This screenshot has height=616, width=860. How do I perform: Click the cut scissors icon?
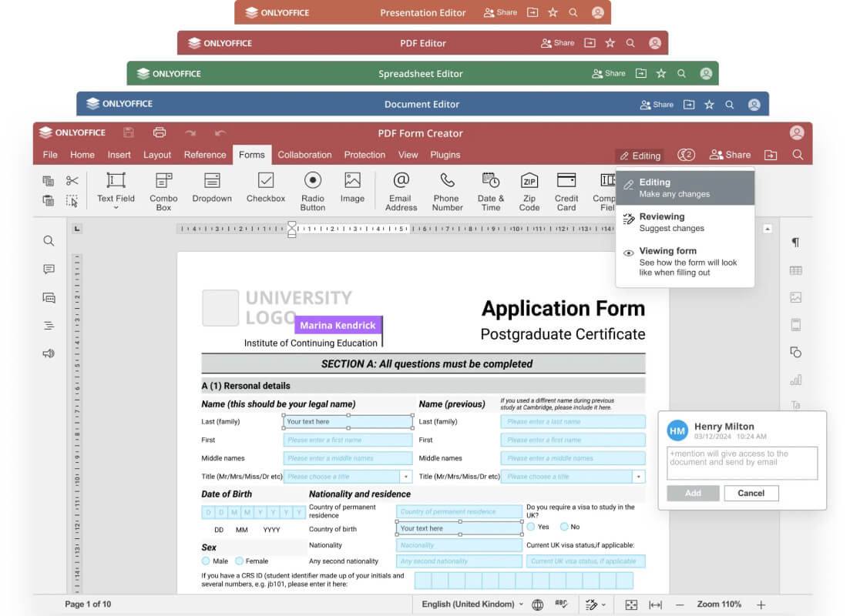click(72, 180)
